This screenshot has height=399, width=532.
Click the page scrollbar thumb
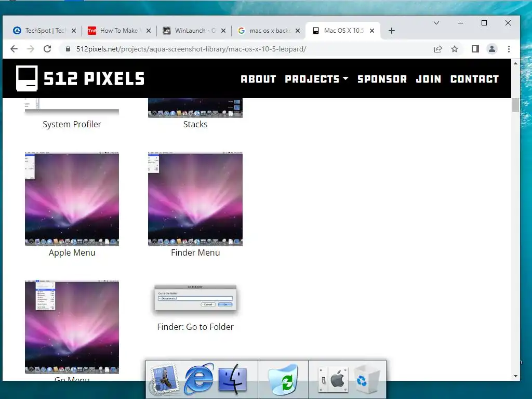click(x=515, y=104)
